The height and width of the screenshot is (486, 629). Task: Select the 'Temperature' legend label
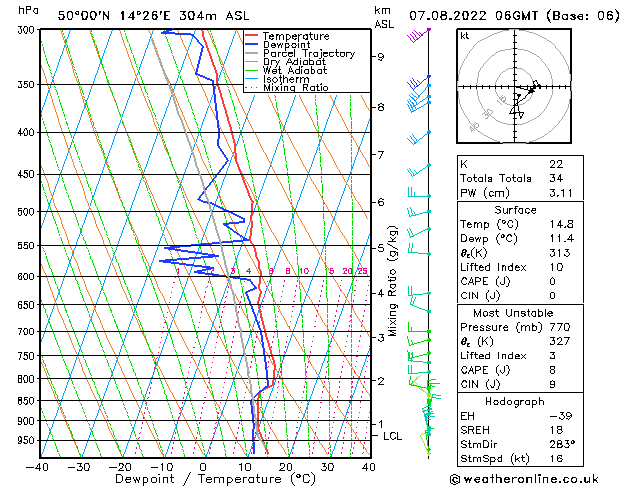click(296, 36)
